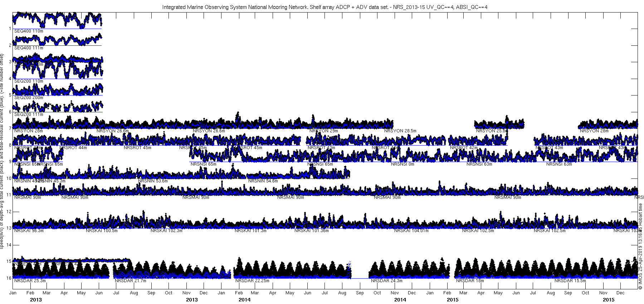Click the SEQ400 111m mooring label
The height and width of the screenshot is (304, 644).
tap(29, 48)
